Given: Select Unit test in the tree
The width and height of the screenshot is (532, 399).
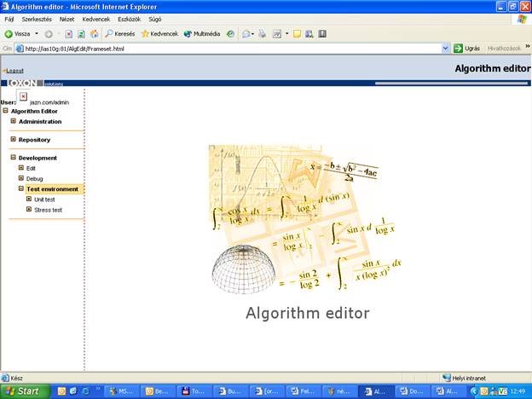Looking at the screenshot, I should tap(44, 199).
